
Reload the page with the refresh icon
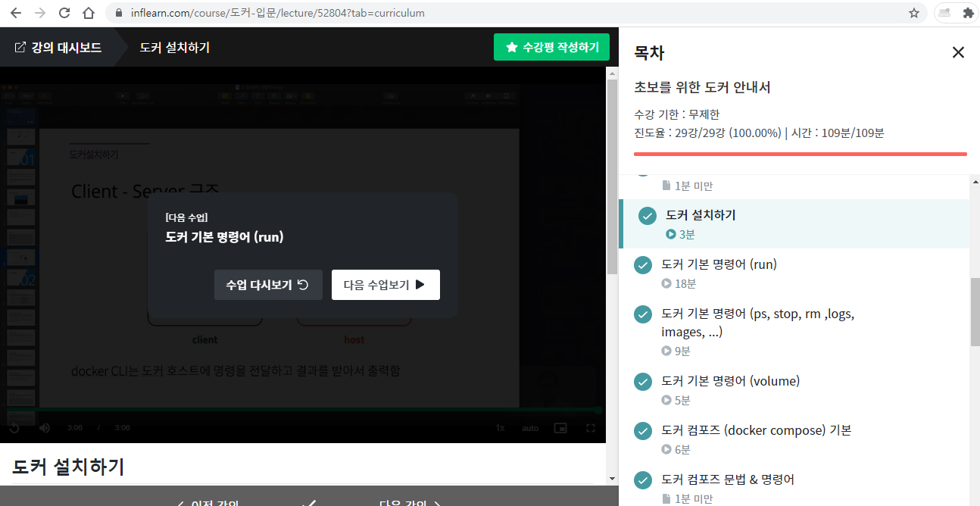tap(64, 13)
